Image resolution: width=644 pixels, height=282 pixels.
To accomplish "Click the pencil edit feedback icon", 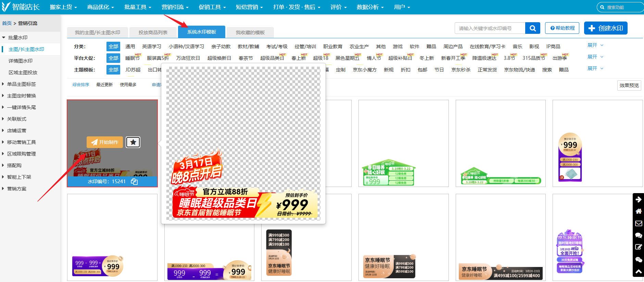I will click(638, 247).
